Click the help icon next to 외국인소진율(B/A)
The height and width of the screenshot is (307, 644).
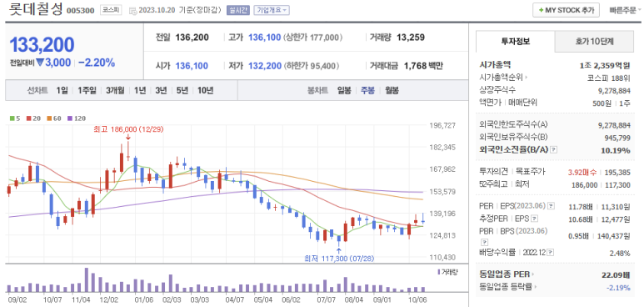554,150
